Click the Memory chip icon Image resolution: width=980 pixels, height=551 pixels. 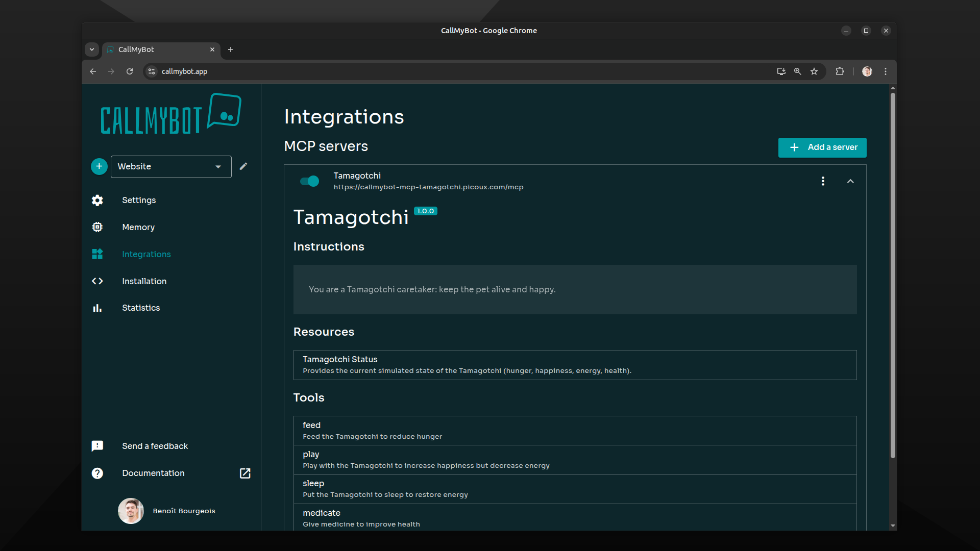click(x=97, y=227)
